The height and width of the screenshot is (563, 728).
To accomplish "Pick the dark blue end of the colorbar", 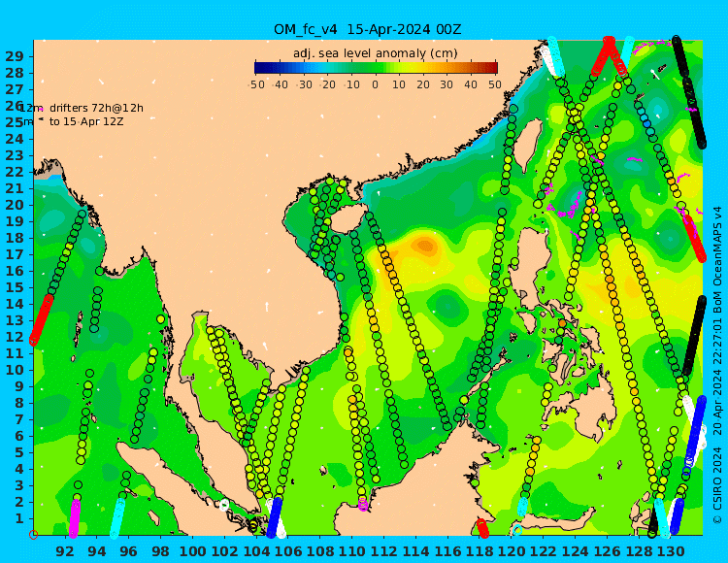I will click(257, 68).
